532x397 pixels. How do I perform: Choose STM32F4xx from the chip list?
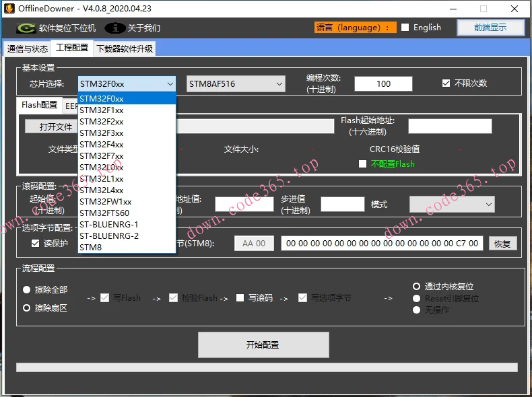pyautogui.click(x=102, y=145)
